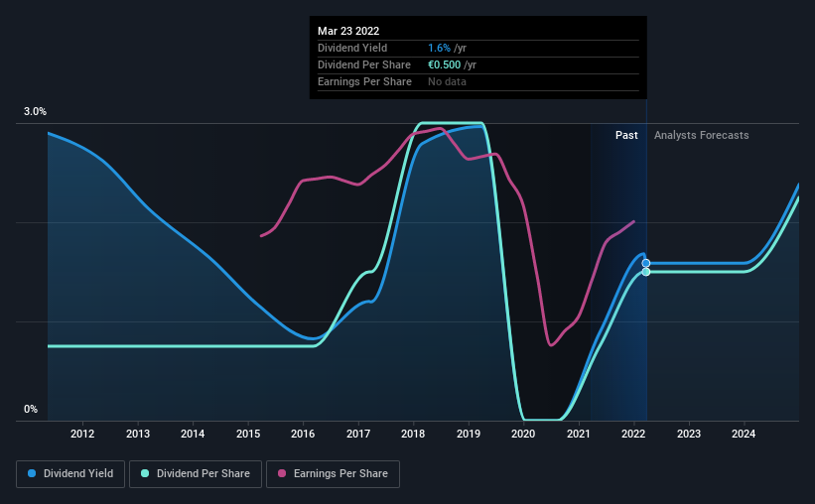Click the No data earnings value
Screen dimensions: 815x504
point(447,81)
